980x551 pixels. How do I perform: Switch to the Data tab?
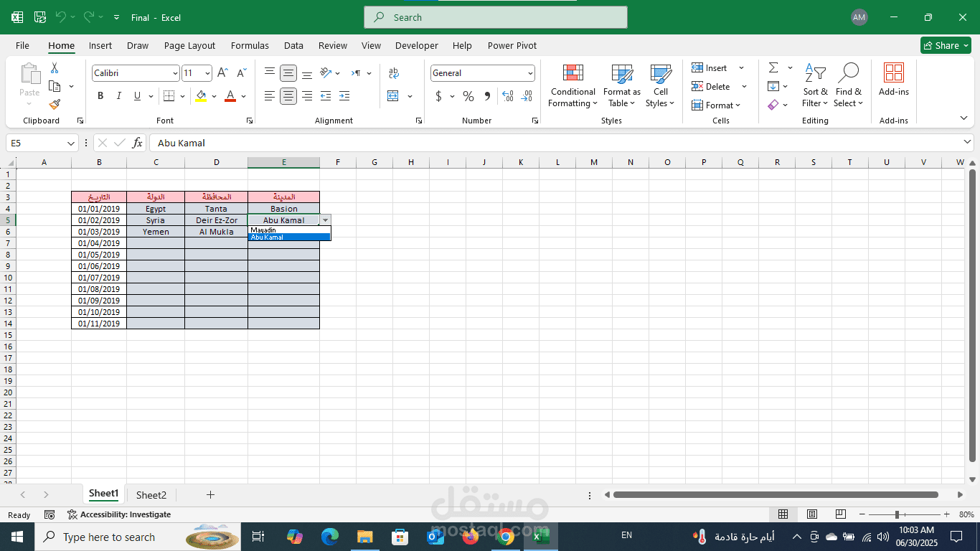point(293,45)
